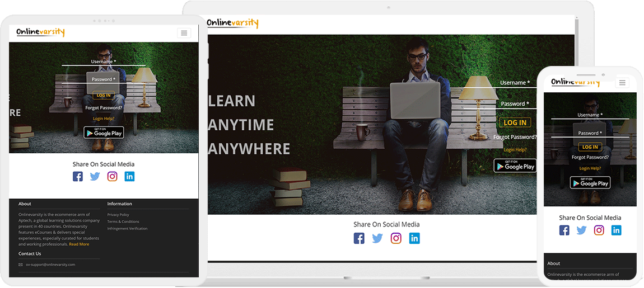Click LinkedIn icon on phone screen
Image resolution: width=644 pixels, height=288 pixels.
pyautogui.click(x=616, y=230)
